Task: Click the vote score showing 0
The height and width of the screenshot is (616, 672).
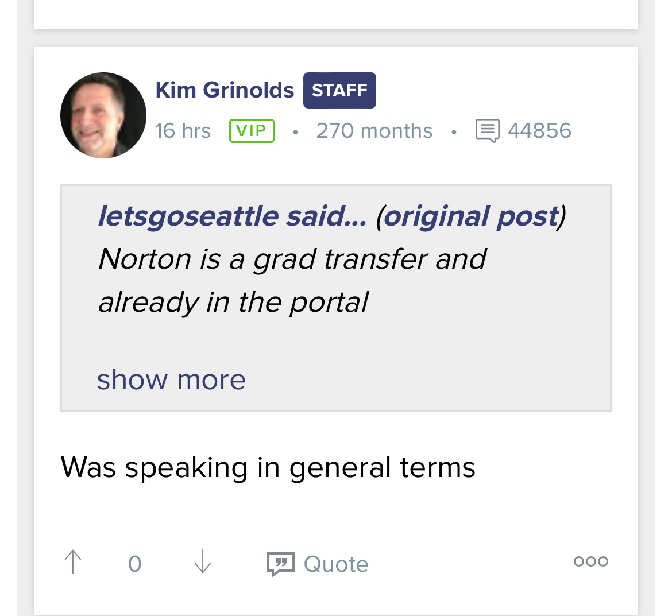Action: pos(135,564)
